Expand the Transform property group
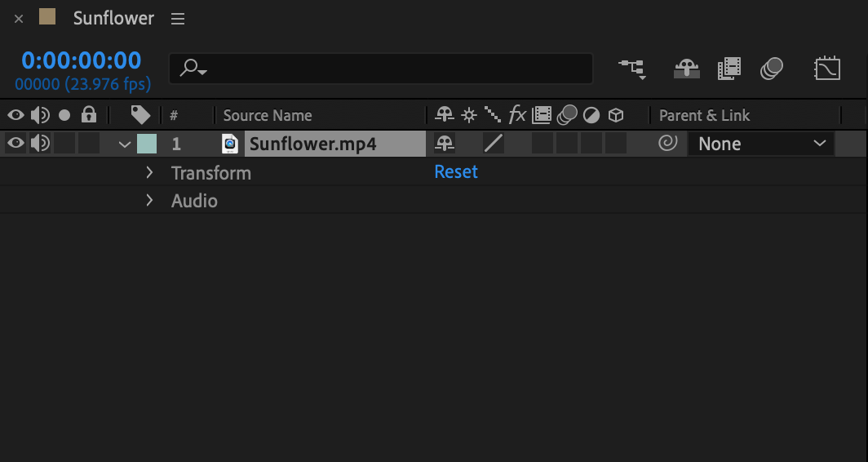Screen dimensions: 868x462 pyautogui.click(x=149, y=172)
